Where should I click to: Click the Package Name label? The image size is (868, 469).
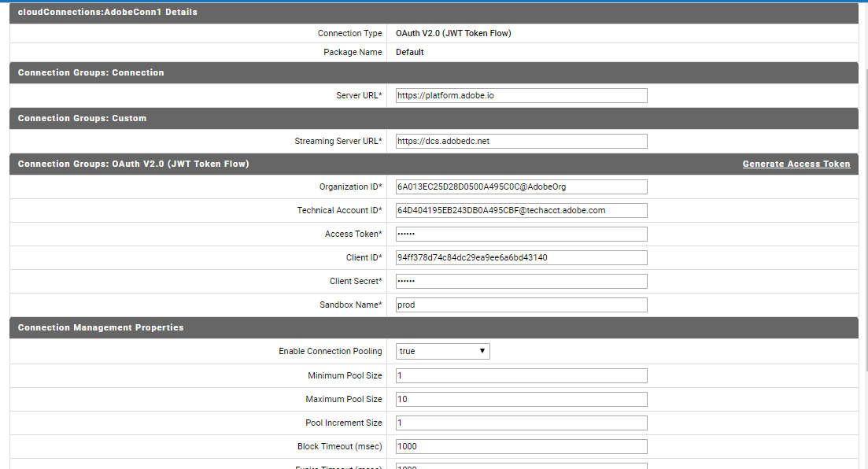point(353,52)
